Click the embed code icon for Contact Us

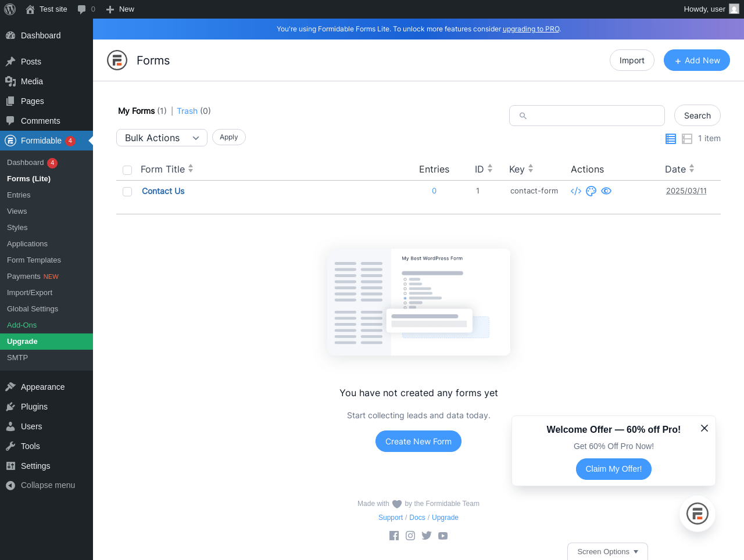pos(576,191)
